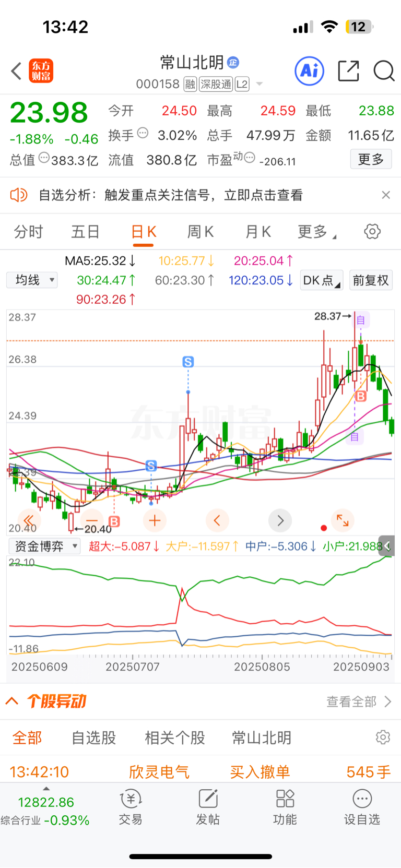Select the 全部 filter tab

point(27,738)
